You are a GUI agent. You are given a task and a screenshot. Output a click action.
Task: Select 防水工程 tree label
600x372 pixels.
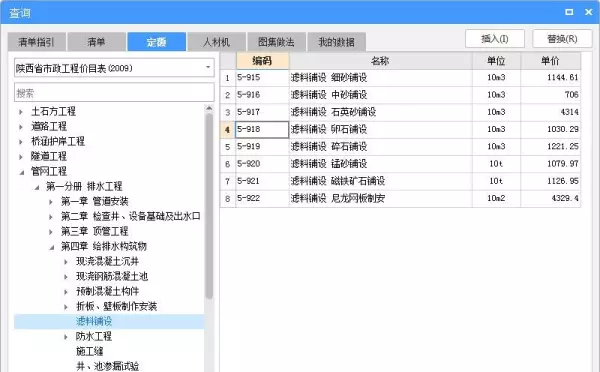click(94, 336)
